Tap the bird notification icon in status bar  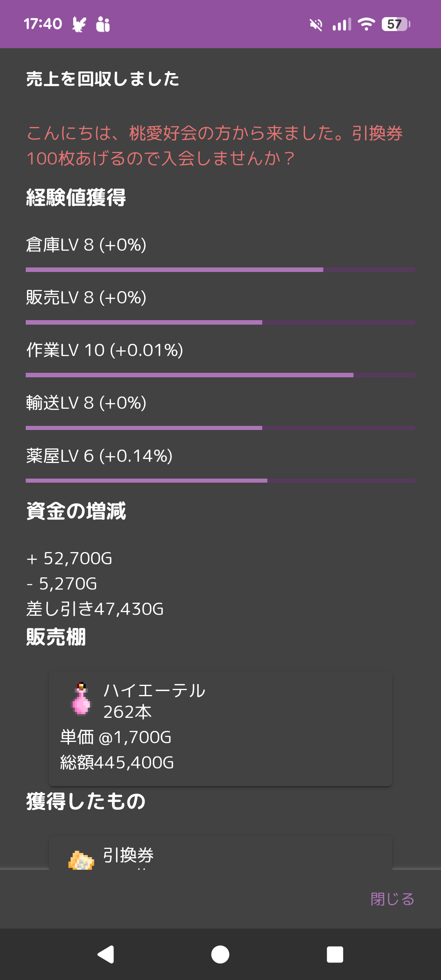79,24
